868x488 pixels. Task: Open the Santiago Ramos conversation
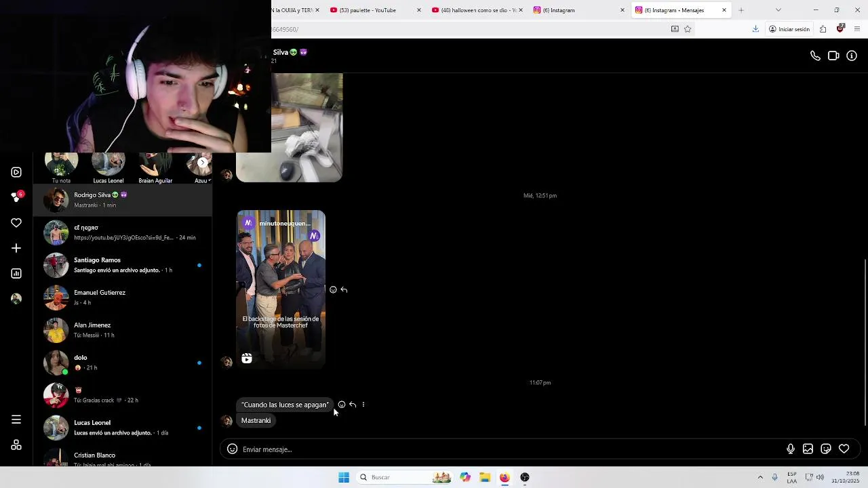pyautogui.click(x=123, y=265)
